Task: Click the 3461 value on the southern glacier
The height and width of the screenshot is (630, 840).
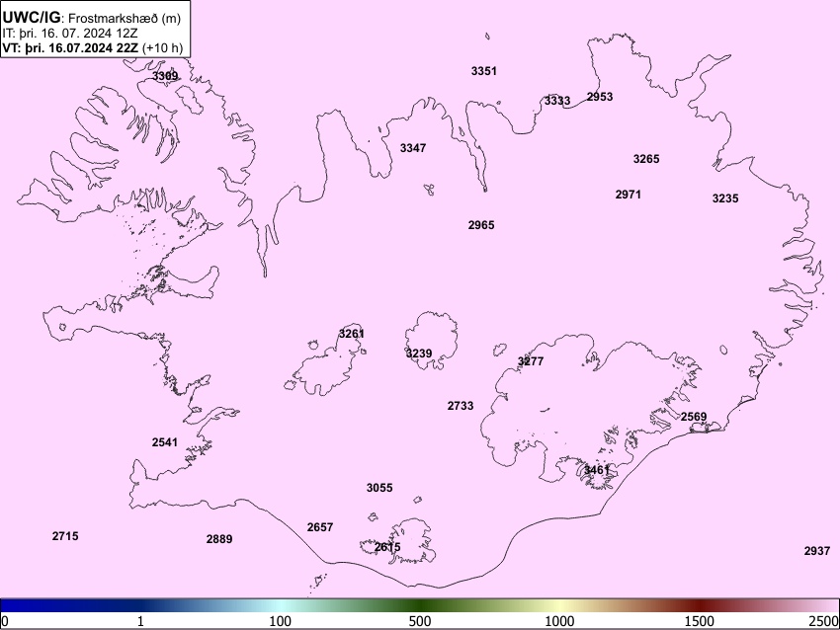Action: (x=596, y=470)
